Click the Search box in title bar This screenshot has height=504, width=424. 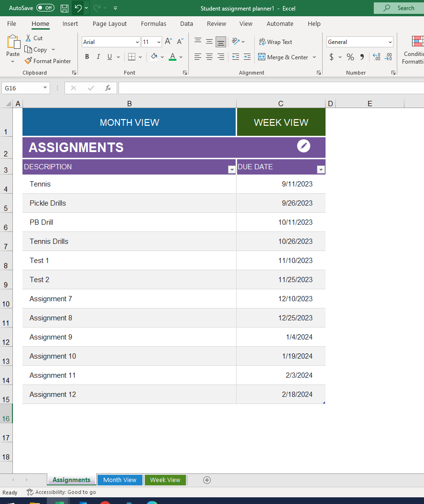coord(399,8)
